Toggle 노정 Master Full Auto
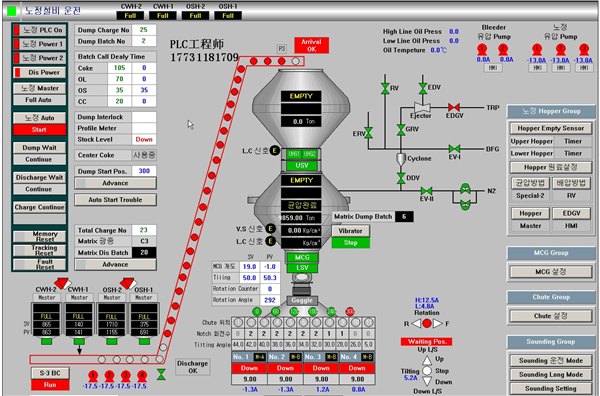The width and height of the screenshot is (600, 396). [39, 99]
